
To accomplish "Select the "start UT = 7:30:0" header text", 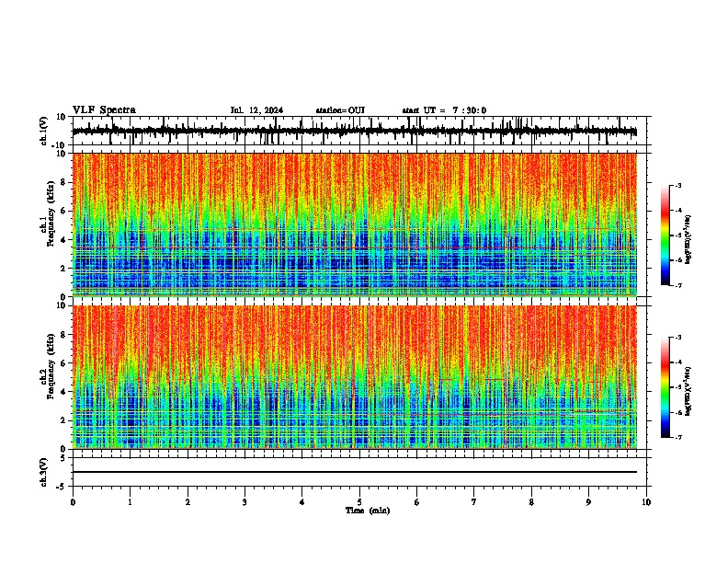I will [444, 110].
